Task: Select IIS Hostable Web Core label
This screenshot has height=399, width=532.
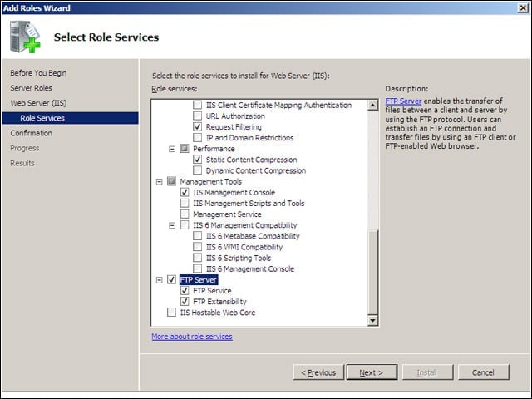Action: click(x=218, y=313)
